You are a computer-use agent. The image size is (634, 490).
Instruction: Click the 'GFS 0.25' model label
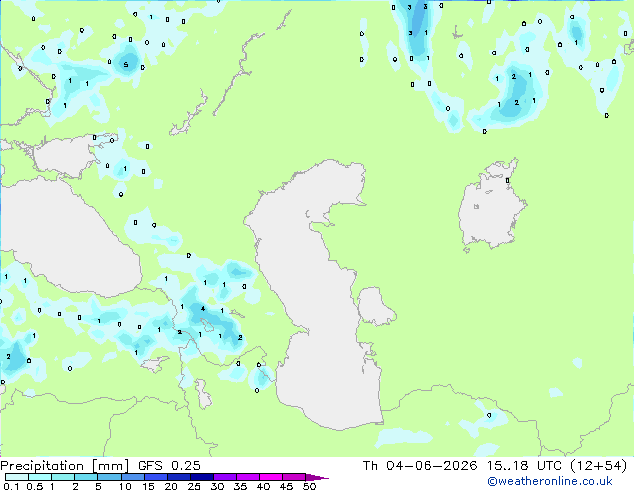point(169,466)
